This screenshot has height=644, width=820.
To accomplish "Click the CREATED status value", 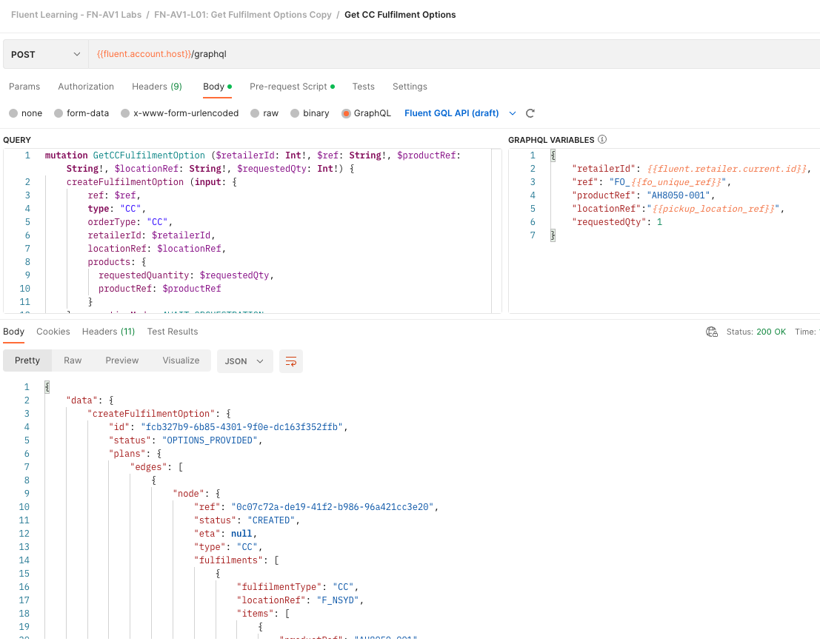I will pyautogui.click(x=271, y=520).
